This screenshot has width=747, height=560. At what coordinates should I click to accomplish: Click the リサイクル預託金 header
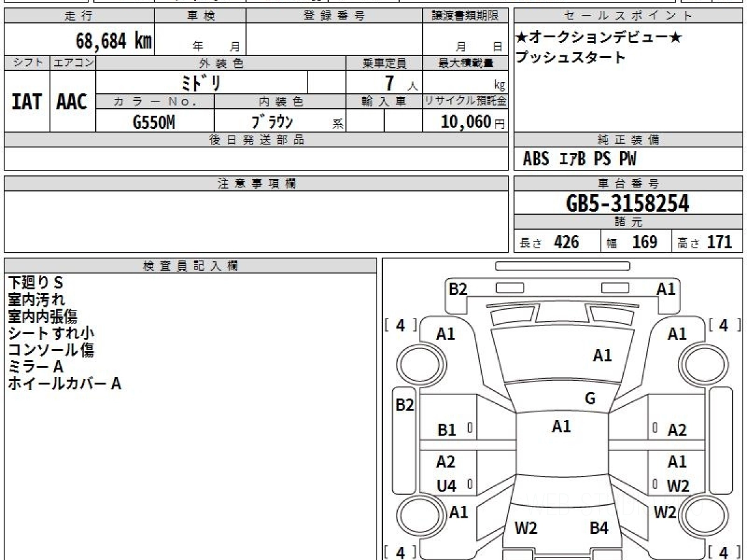tap(465, 101)
